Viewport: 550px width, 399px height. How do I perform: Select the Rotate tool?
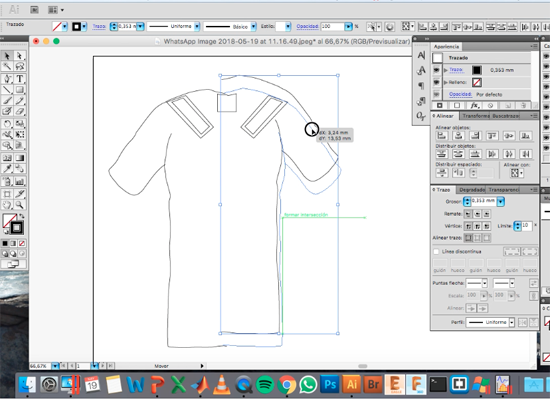[7, 123]
